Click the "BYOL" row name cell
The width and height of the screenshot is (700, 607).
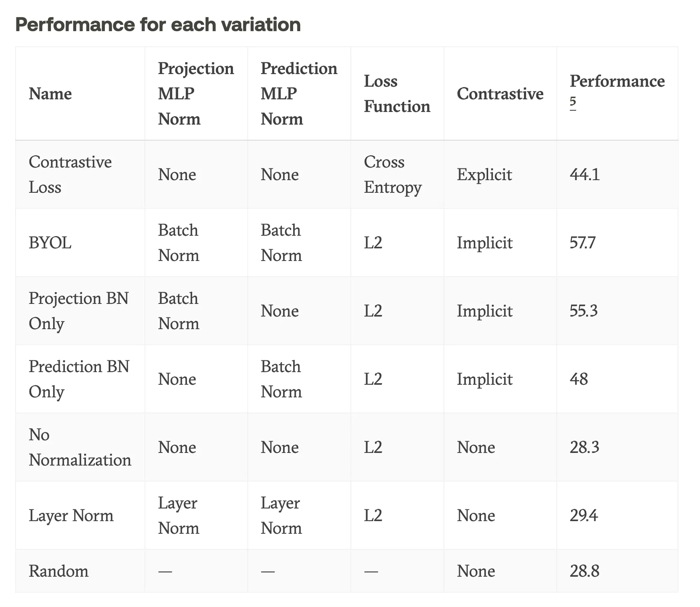tap(50, 242)
